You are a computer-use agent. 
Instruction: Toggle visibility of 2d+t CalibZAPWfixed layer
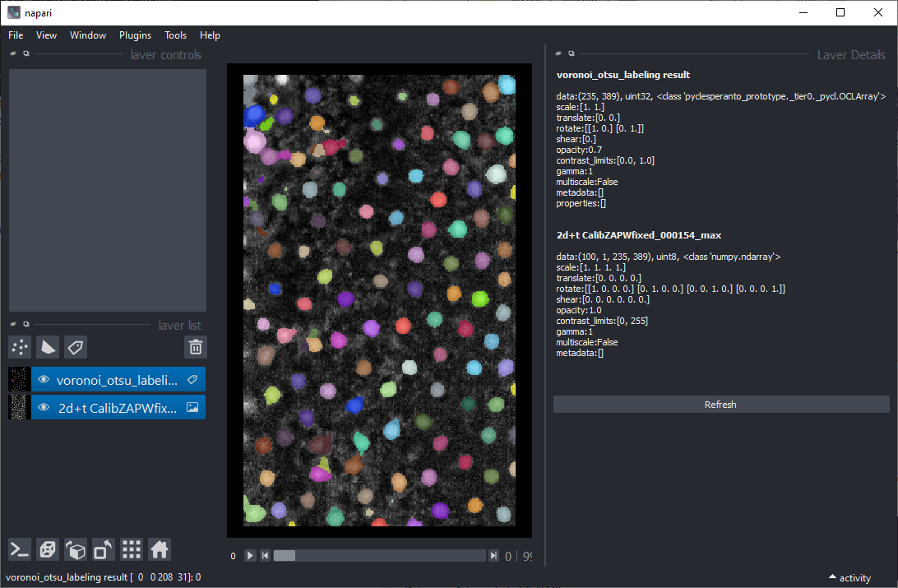tap(44, 407)
